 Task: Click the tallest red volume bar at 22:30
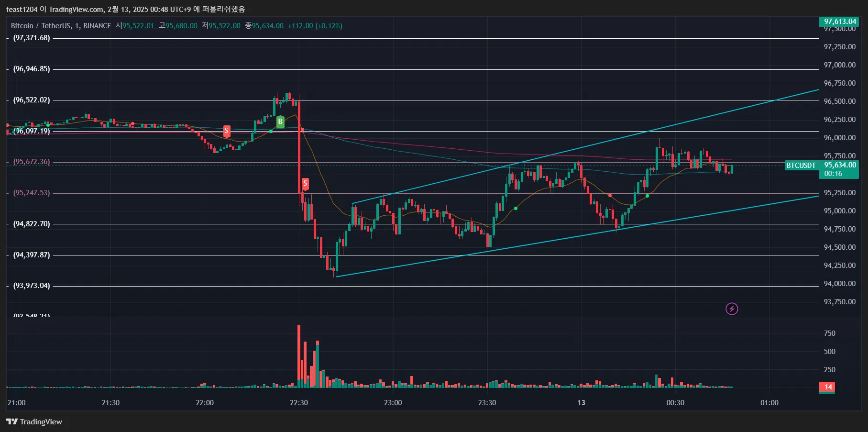coord(299,356)
